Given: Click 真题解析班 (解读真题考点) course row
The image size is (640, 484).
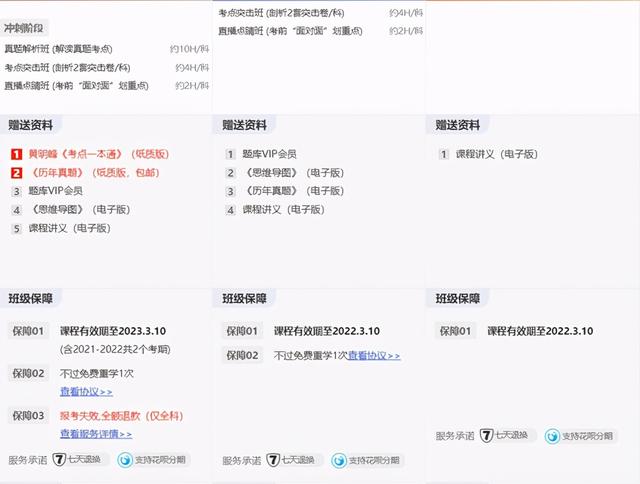Looking at the screenshot, I should pos(106,49).
